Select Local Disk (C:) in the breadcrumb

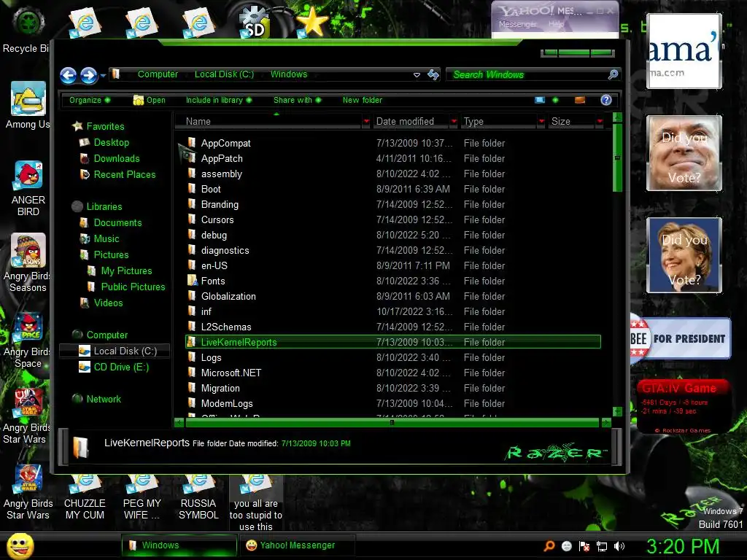(x=224, y=74)
